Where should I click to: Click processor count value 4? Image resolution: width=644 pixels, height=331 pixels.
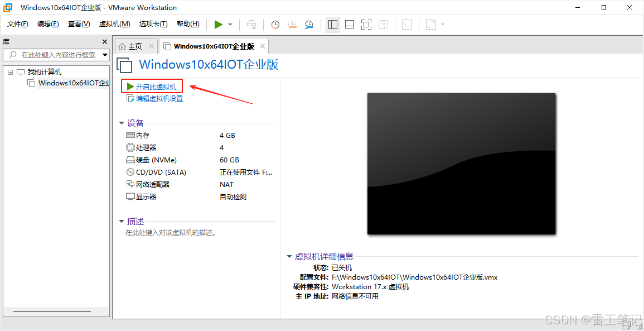pos(222,147)
